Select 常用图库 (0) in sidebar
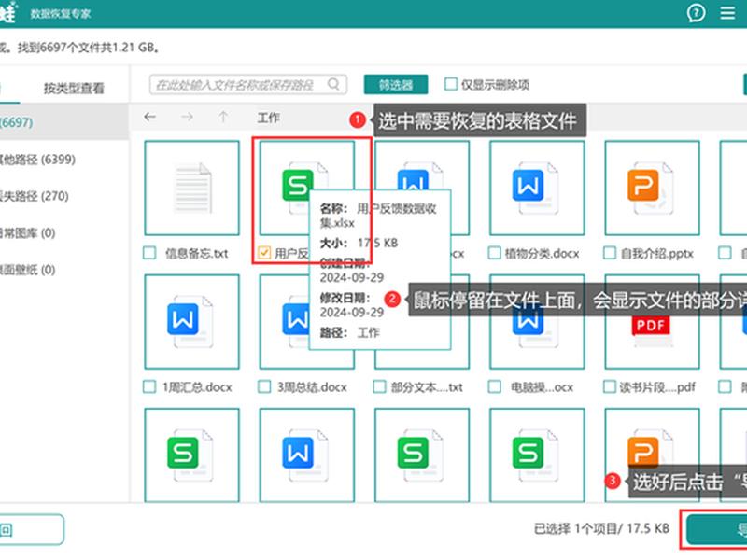 pyautogui.click(x=28, y=232)
